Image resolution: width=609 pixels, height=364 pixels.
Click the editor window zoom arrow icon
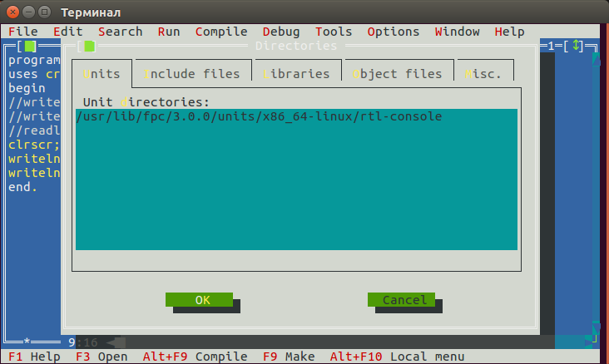pyautogui.click(x=577, y=47)
